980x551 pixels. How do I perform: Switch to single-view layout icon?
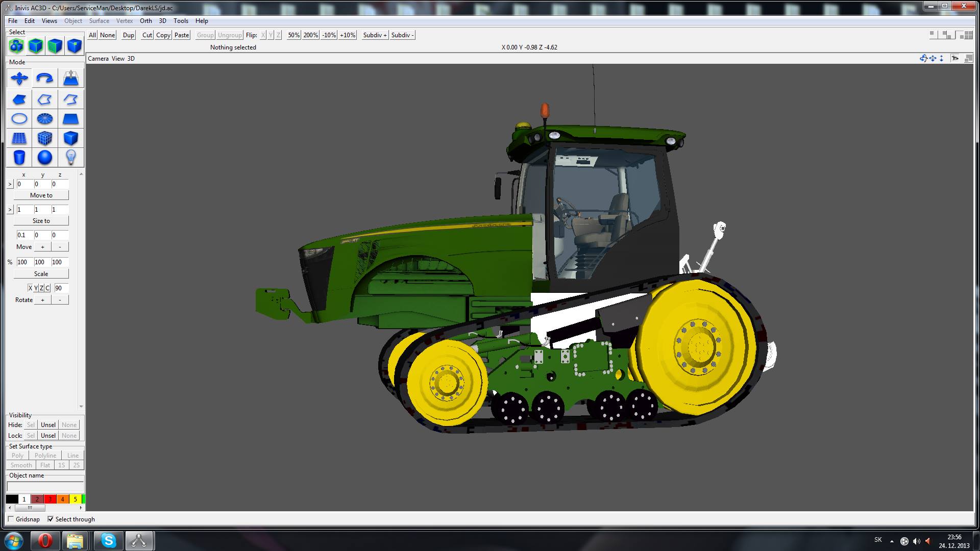point(933,35)
